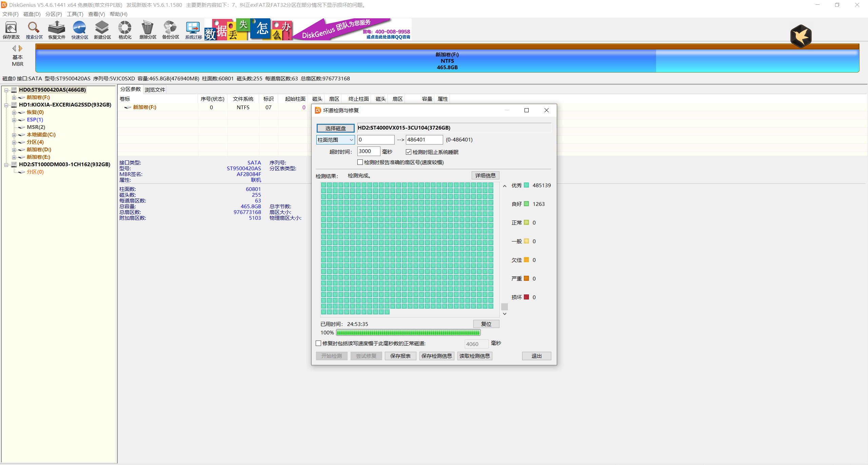Click the 良好 green color swatch
This screenshot has height=465, width=868.
click(x=526, y=204)
